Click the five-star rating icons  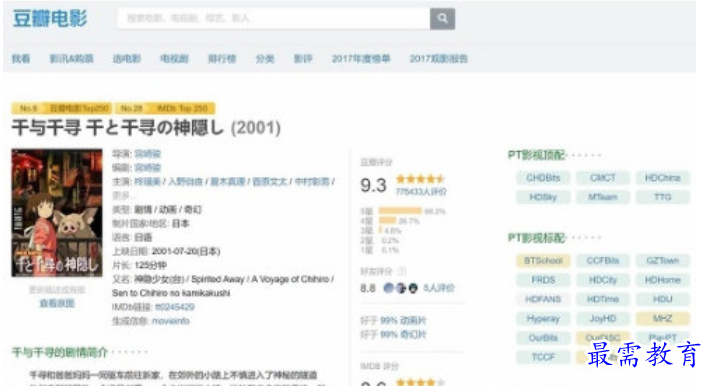[420, 179]
